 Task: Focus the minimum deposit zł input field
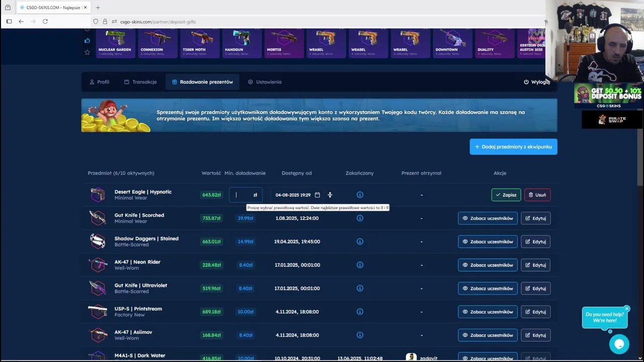click(246, 195)
